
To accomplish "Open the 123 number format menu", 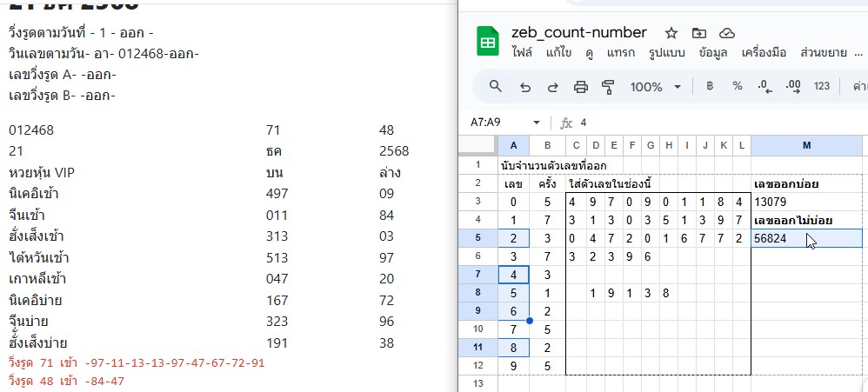I will [x=821, y=86].
